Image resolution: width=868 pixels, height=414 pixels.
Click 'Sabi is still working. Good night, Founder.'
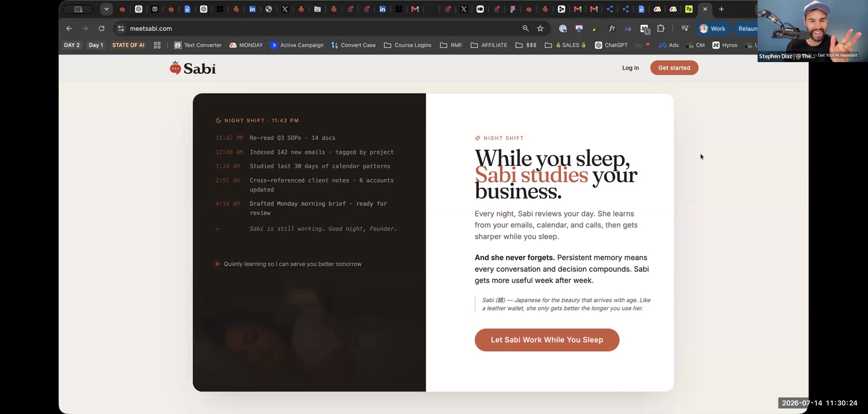[323, 229]
